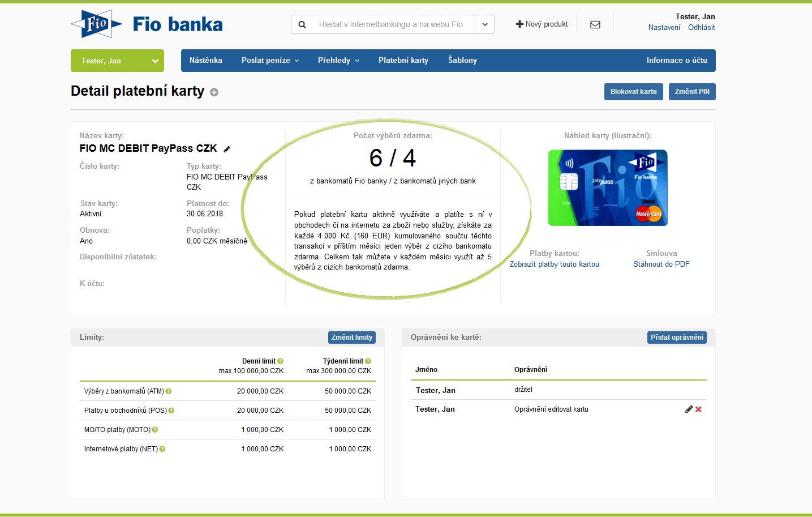Click the fee value 0,00 CZK měsíčně
Screen dimensions: 812x517
[x=217, y=241]
